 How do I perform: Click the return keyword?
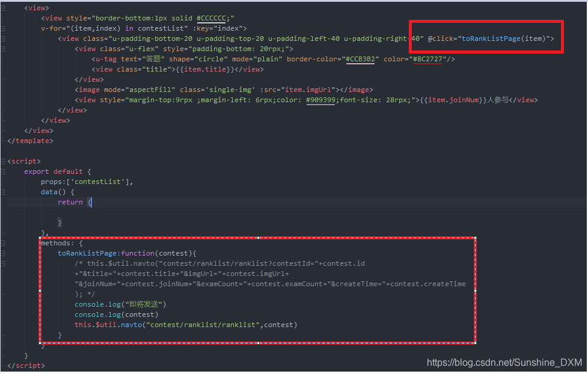(x=70, y=202)
